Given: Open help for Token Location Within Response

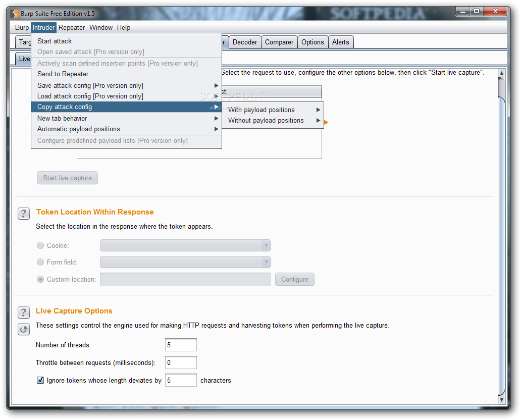Looking at the screenshot, I should (x=24, y=214).
